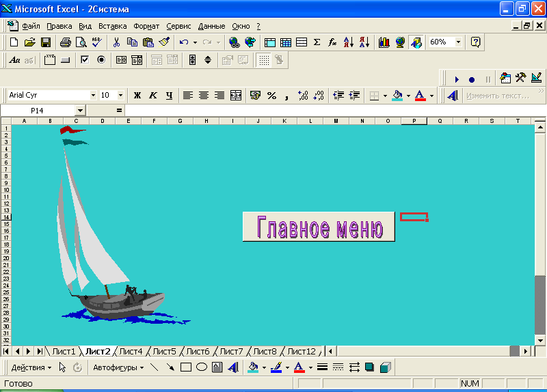Screen dimensions: 547x392
Task: Switch to sheet tab Лист1
Action: click(x=64, y=351)
